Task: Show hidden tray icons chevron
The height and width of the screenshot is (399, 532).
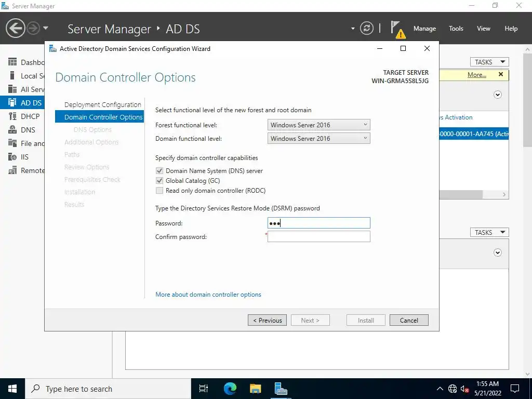Action: [440, 389]
